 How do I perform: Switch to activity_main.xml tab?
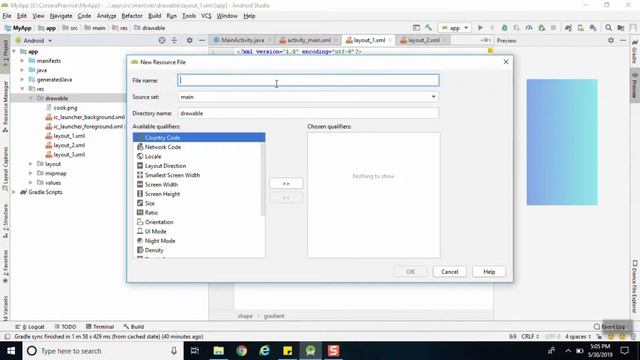(309, 40)
